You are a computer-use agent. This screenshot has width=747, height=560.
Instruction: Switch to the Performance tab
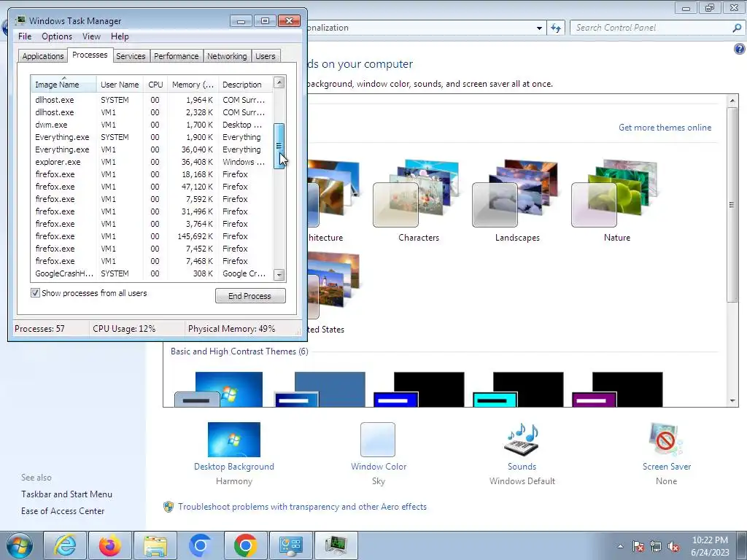[176, 56]
